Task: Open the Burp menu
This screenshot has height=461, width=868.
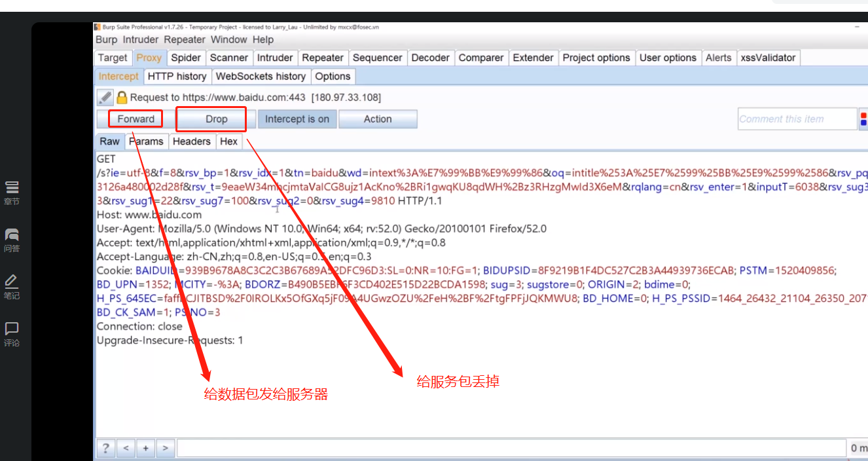Action: (x=107, y=40)
